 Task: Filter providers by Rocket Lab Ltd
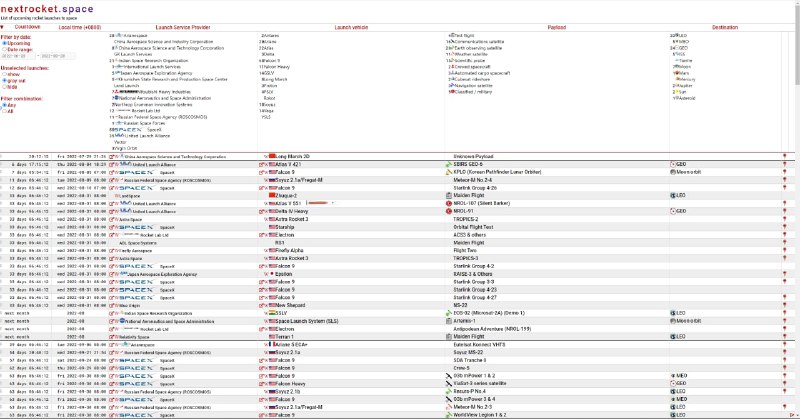[145, 111]
